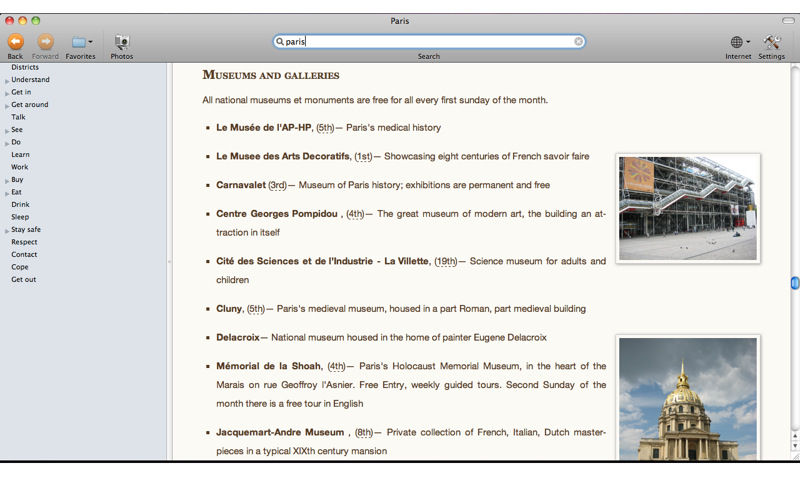Open the Photos camera icon

pos(121,42)
